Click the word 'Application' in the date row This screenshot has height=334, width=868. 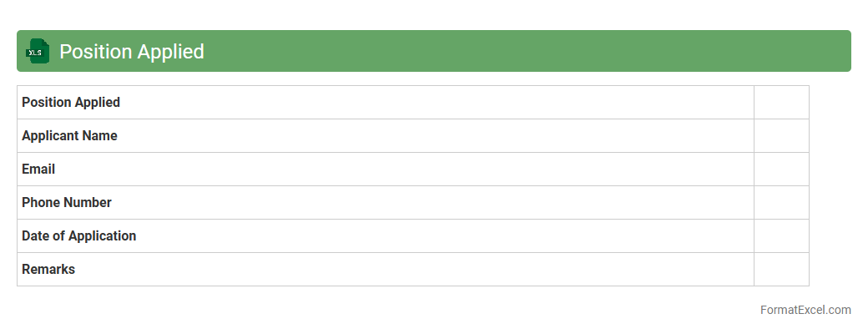tap(102, 236)
